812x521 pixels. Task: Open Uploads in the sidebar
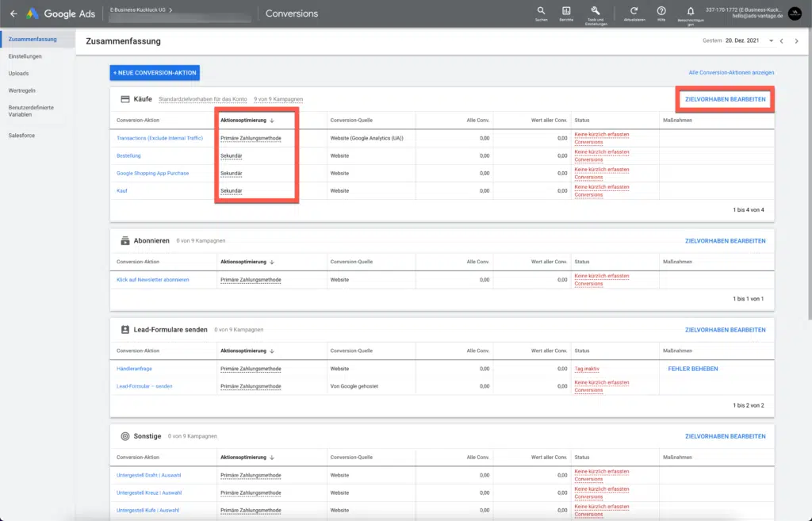(19, 74)
